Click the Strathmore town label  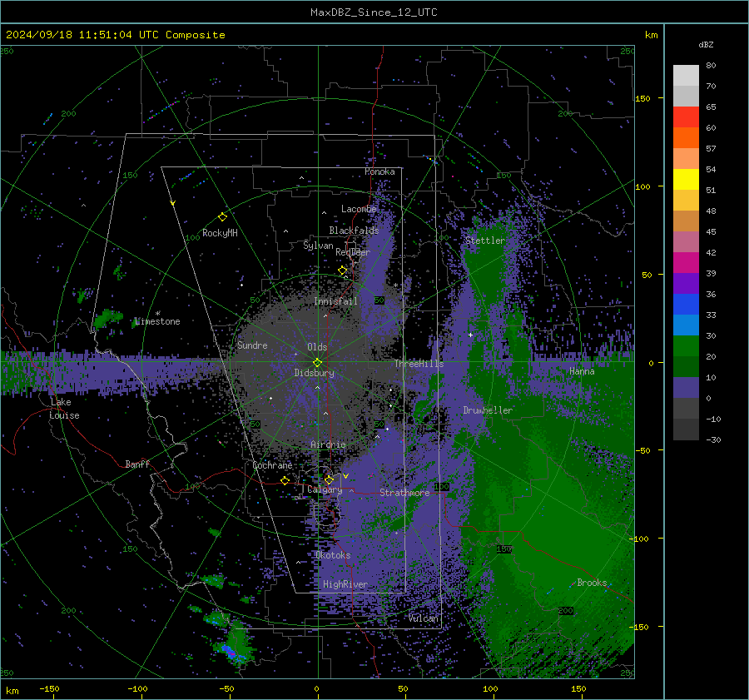click(404, 493)
